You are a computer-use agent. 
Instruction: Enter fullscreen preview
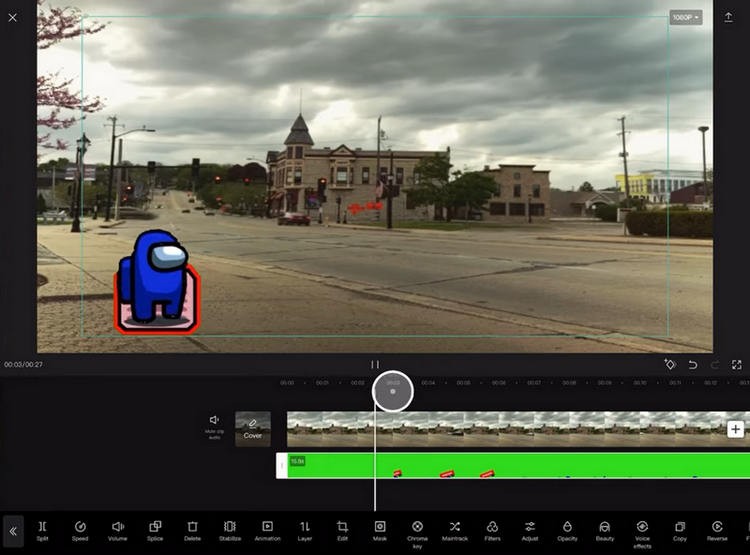pos(737,365)
